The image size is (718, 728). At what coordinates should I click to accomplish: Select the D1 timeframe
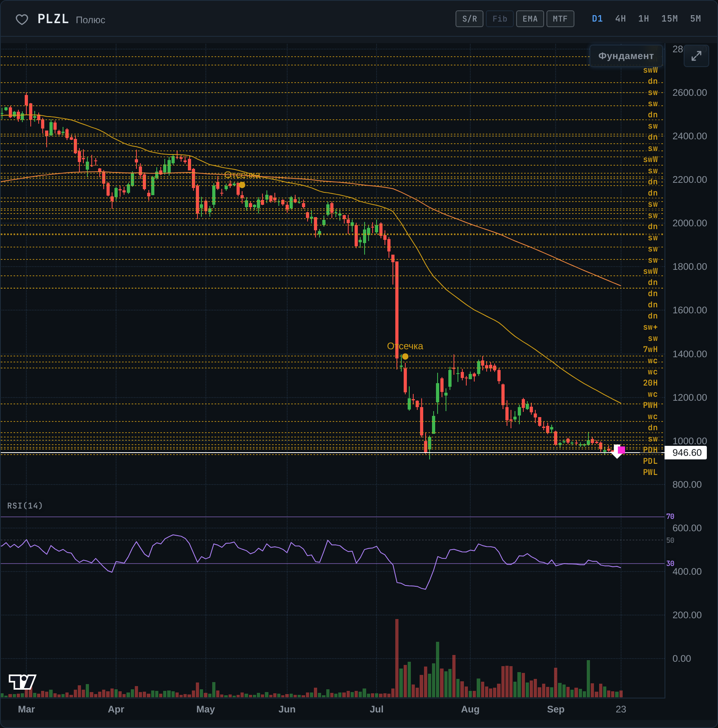point(597,19)
